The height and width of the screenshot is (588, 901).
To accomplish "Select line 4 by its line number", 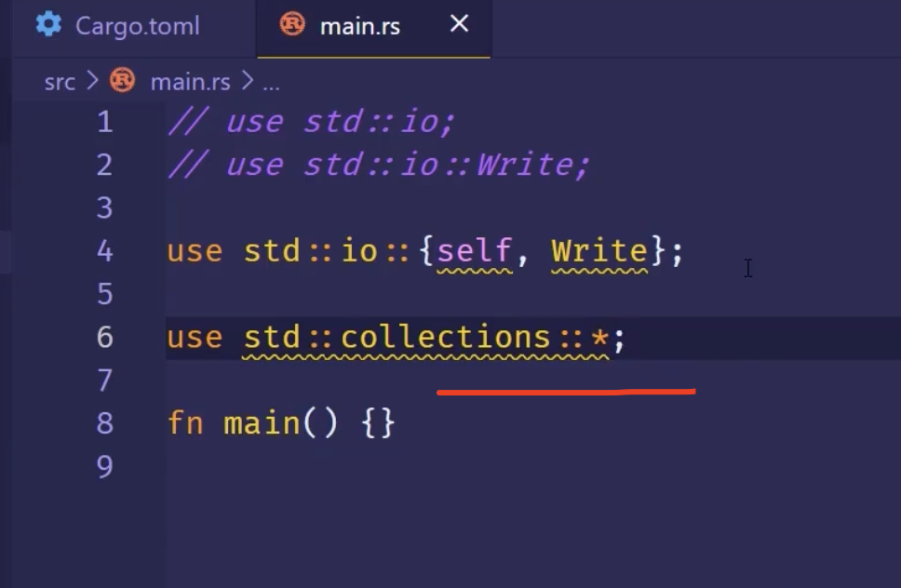I will click(104, 251).
